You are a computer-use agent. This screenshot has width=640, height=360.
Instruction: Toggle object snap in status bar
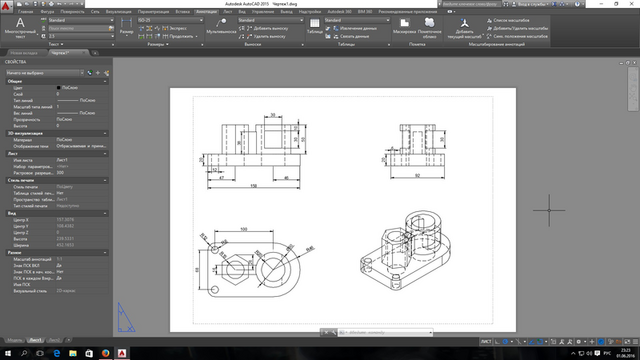point(540,342)
